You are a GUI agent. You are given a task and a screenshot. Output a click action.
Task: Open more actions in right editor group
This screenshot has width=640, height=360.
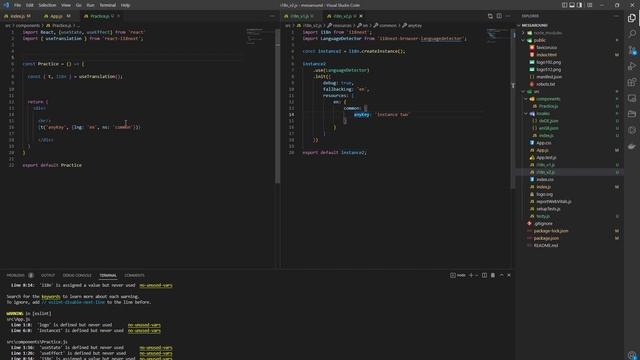pyautogui.click(x=508, y=16)
